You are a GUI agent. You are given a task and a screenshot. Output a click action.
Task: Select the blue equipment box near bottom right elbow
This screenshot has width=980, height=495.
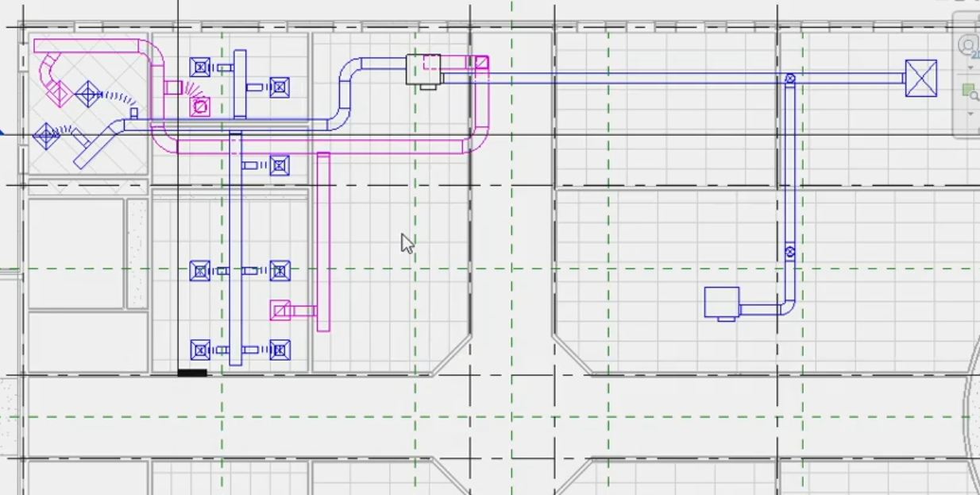click(721, 303)
